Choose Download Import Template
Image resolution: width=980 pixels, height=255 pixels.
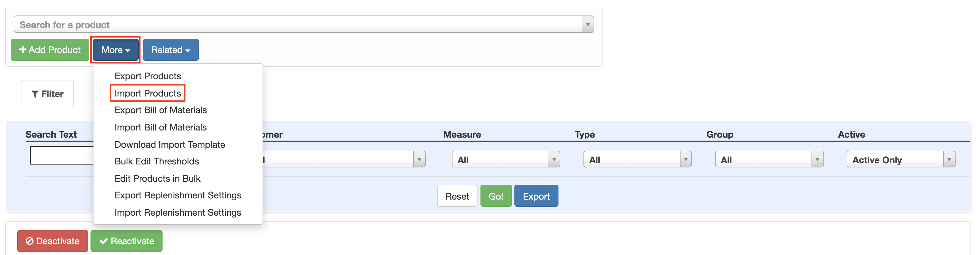[x=170, y=144]
